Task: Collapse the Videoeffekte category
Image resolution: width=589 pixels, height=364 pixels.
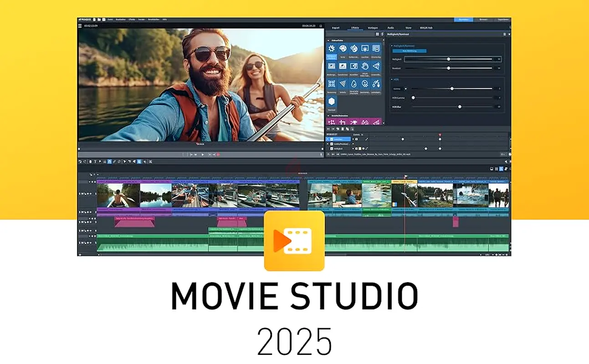Action: [328, 40]
